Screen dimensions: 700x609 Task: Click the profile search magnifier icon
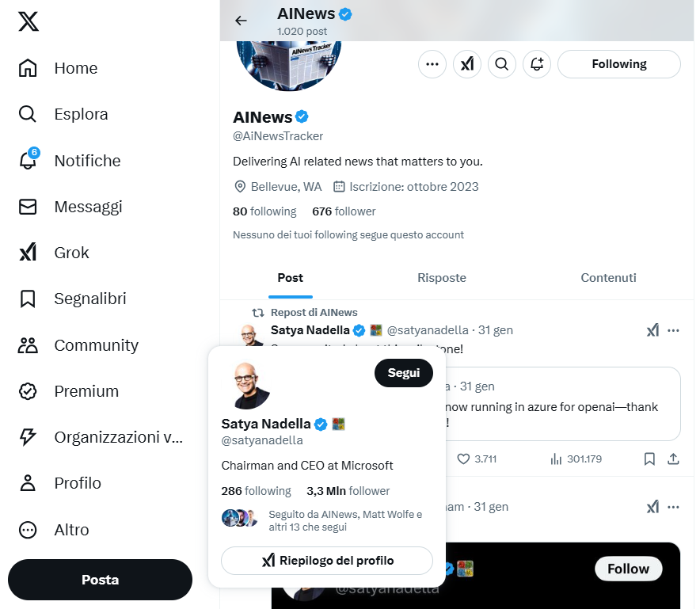(x=502, y=64)
